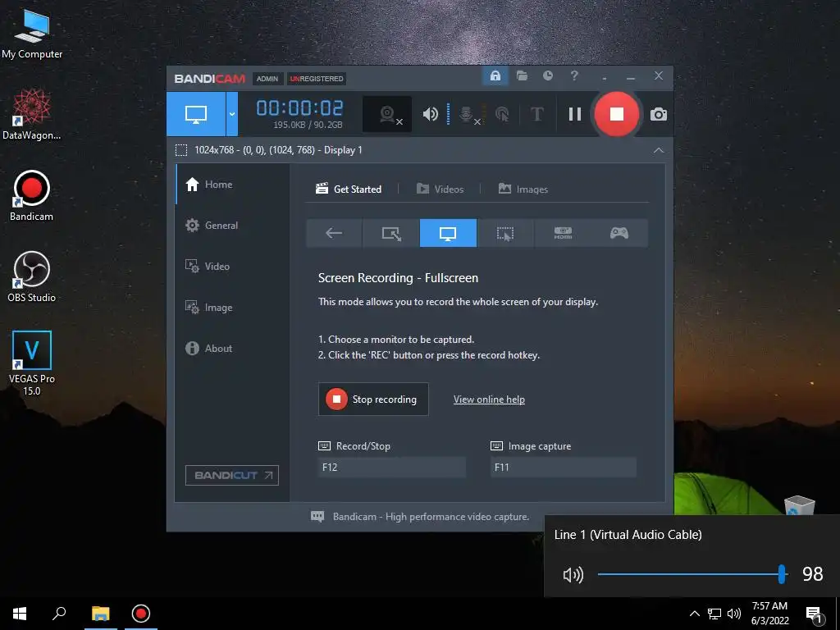
Task: Toggle the text overlay T icon
Action: point(536,114)
